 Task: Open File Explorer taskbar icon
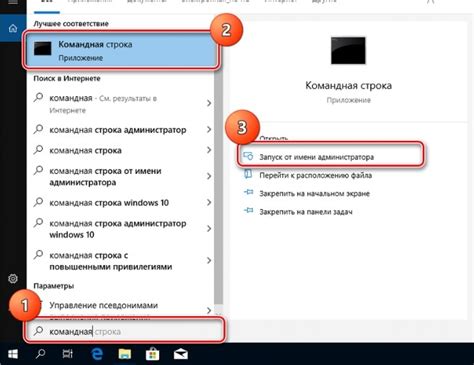[x=125, y=354]
